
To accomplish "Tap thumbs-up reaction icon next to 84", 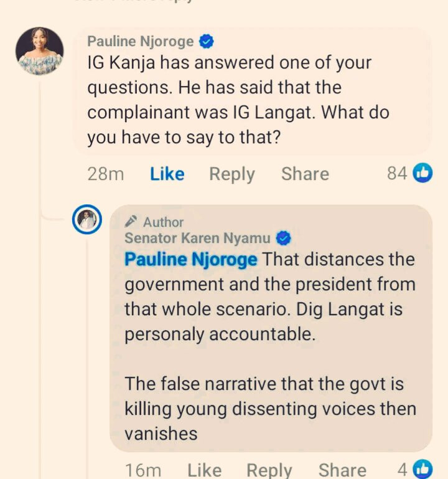I will pos(422,173).
